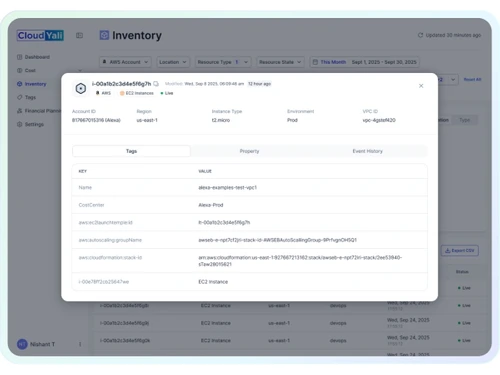500x375 pixels.
Task: Click the EC2 Instance value in tags table
Action: (213, 282)
